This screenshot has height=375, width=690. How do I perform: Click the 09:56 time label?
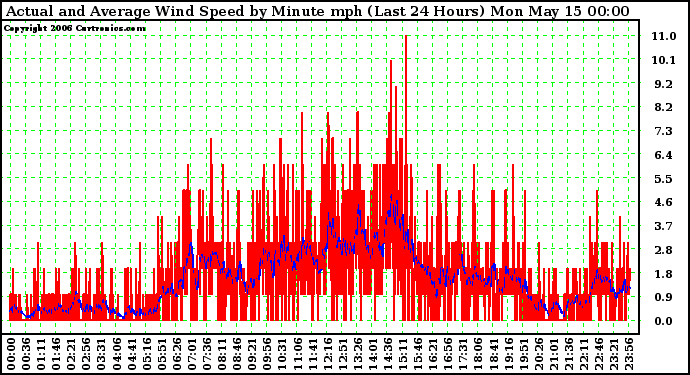click(267, 354)
